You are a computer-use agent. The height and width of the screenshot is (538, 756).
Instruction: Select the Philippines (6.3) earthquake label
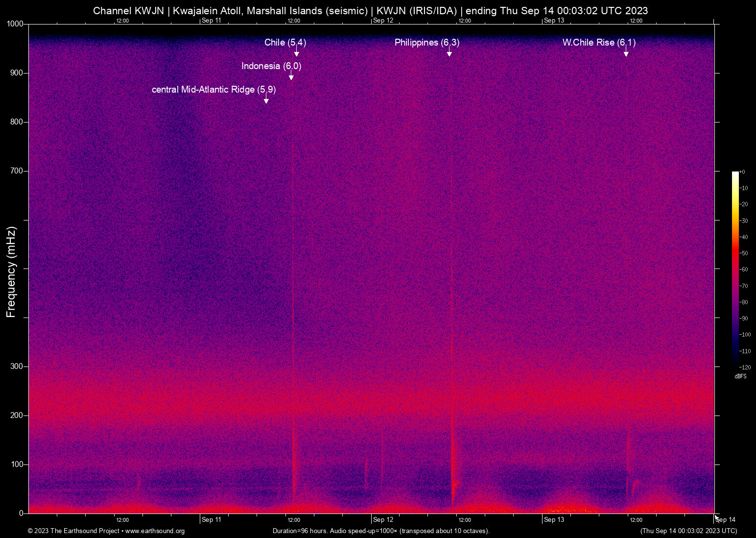click(426, 43)
